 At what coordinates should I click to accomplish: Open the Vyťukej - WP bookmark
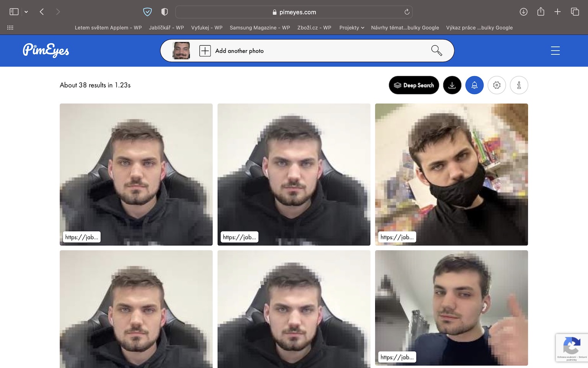click(x=207, y=28)
